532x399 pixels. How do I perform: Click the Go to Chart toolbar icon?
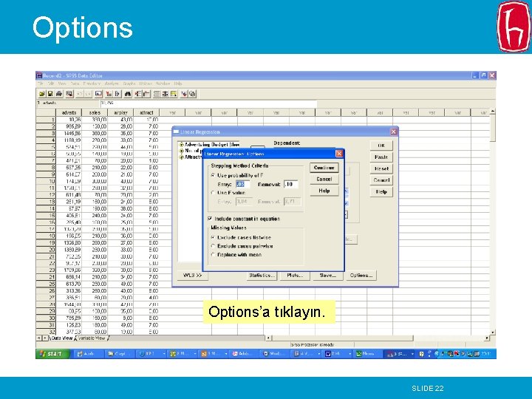point(98,94)
